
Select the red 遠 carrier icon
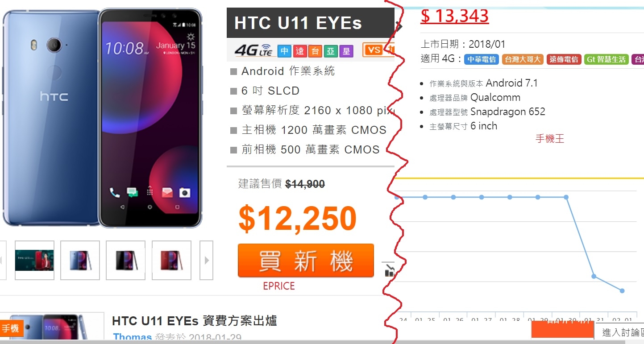coord(300,51)
